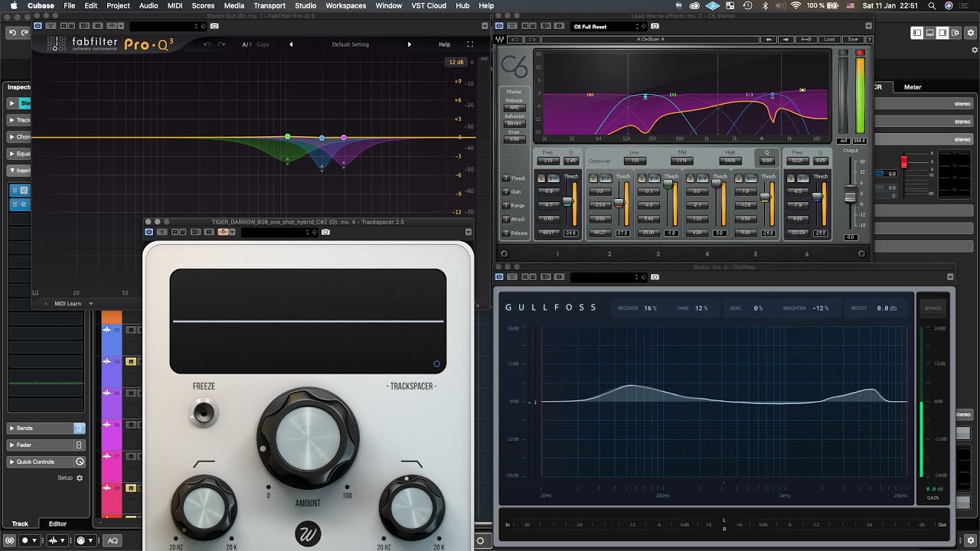
Task: Click the Pro-Q 3 Help button
Action: 444,44
